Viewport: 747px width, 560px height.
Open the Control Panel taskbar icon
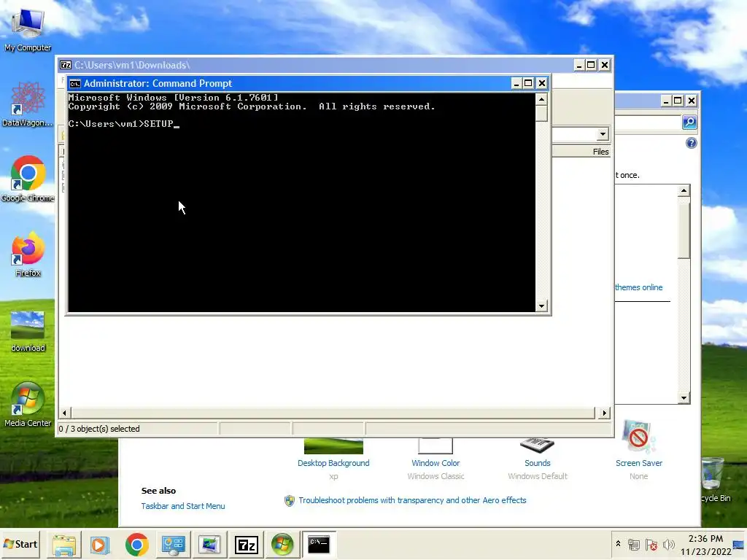(173, 544)
